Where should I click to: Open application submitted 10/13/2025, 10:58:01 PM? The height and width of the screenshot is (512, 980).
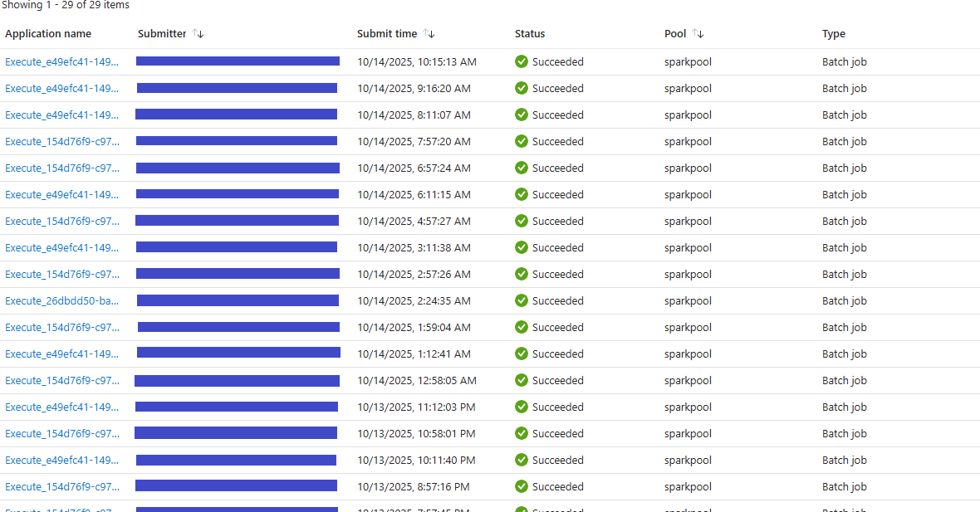click(x=62, y=433)
